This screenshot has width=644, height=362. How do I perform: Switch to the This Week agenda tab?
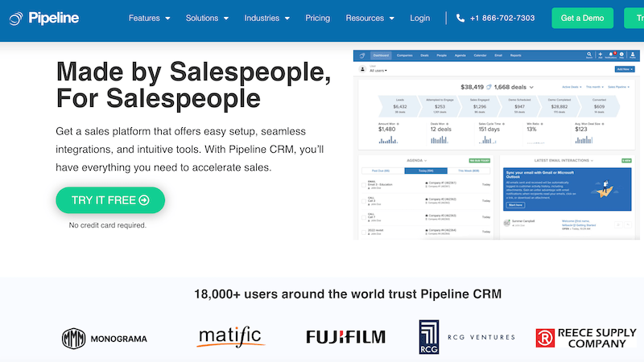coord(469,171)
